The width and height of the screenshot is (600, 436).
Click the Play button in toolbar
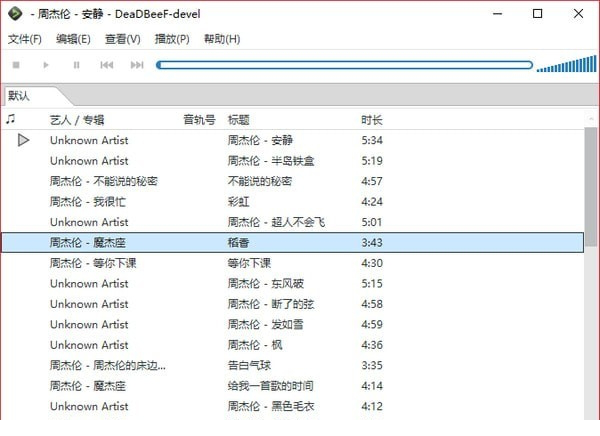[46, 65]
